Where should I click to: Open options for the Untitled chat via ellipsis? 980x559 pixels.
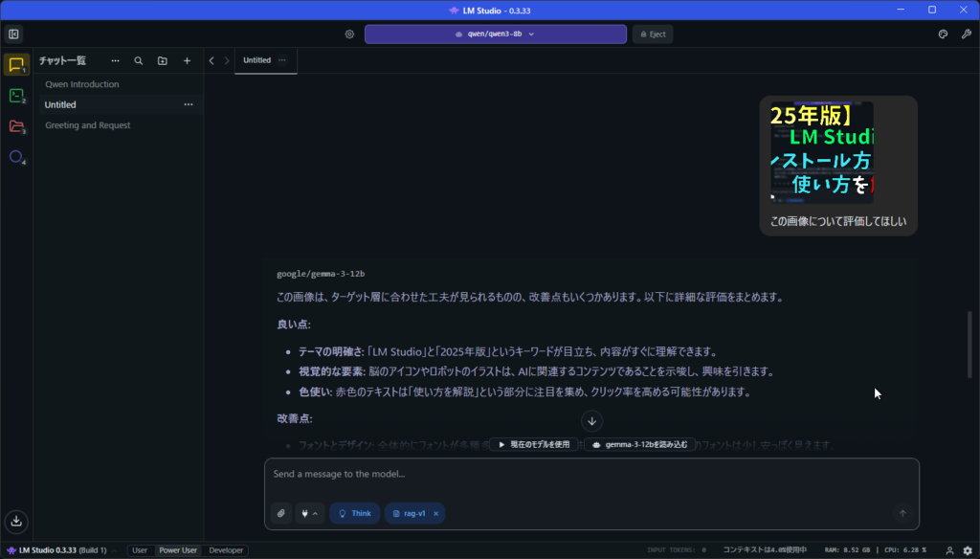(x=189, y=104)
